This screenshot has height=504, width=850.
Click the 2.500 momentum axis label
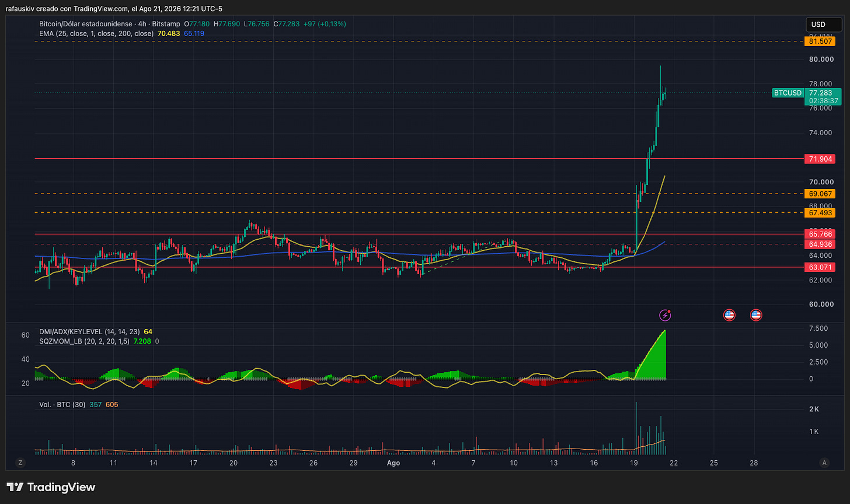[819, 362]
